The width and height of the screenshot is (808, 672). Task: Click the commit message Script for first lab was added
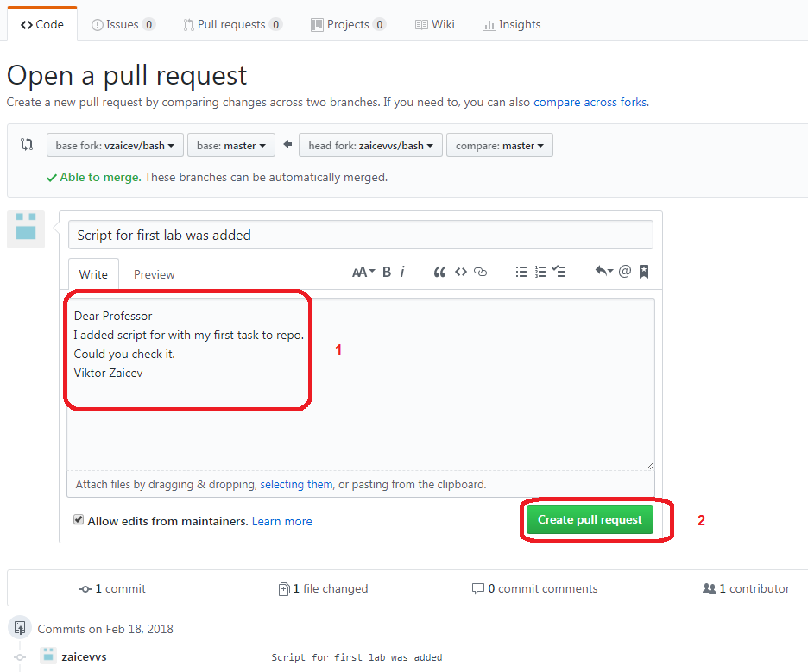point(357,657)
